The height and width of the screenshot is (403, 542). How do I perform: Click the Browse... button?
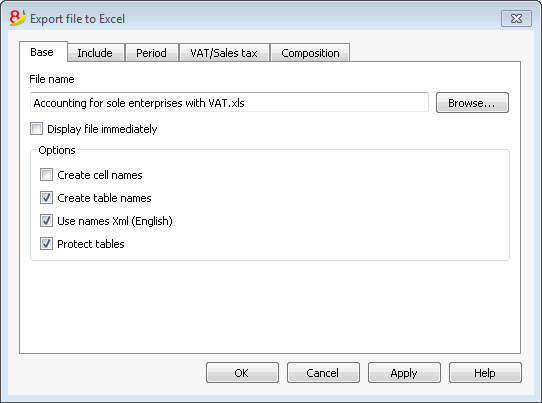(x=472, y=103)
